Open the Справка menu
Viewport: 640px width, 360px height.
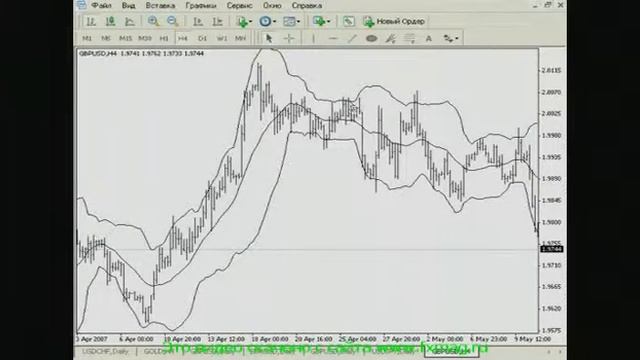pyautogui.click(x=307, y=6)
